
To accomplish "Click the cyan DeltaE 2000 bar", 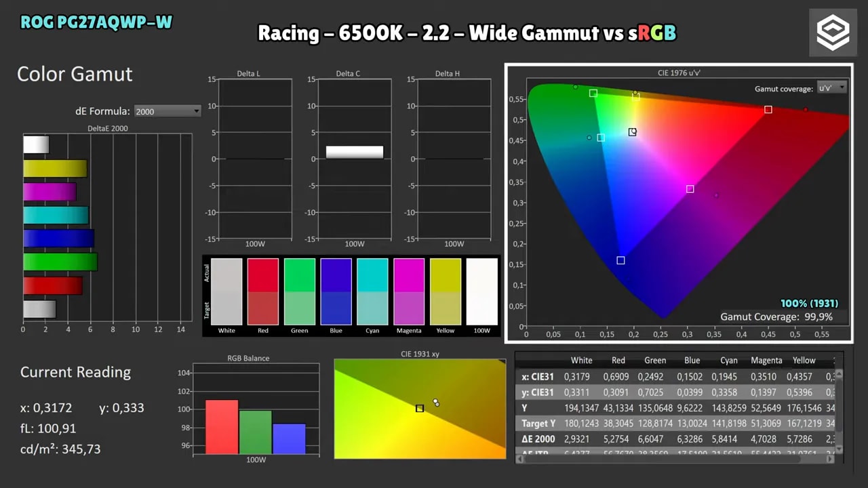I will coord(56,215).
